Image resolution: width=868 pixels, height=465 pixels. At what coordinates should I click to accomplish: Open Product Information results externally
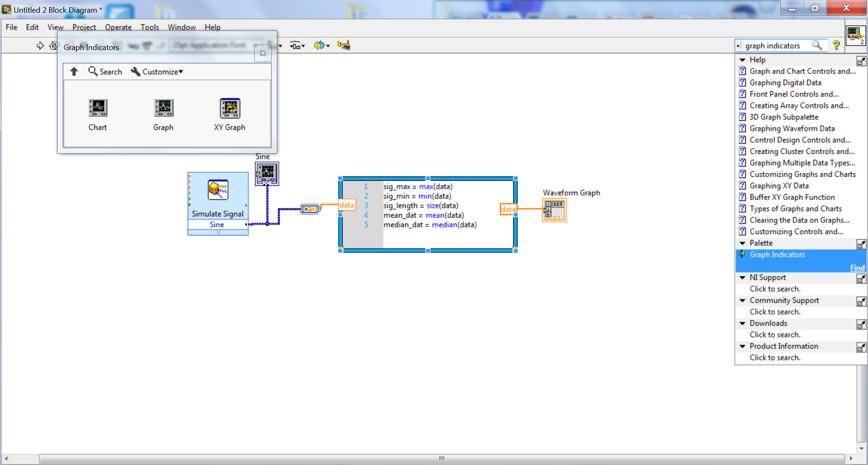pos(861,347)
